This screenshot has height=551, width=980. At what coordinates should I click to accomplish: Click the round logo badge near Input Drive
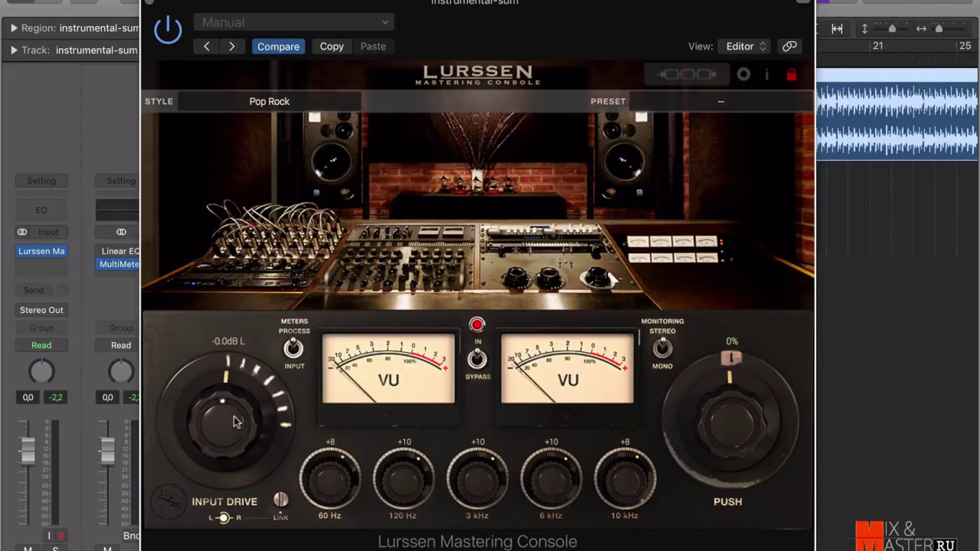[168, 503]
